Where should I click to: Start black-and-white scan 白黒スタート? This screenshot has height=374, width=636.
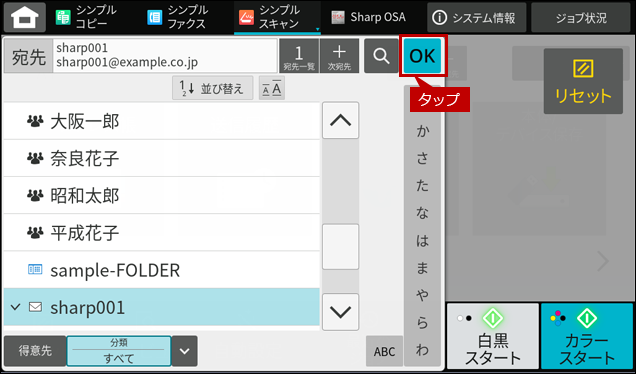point(493,335)
